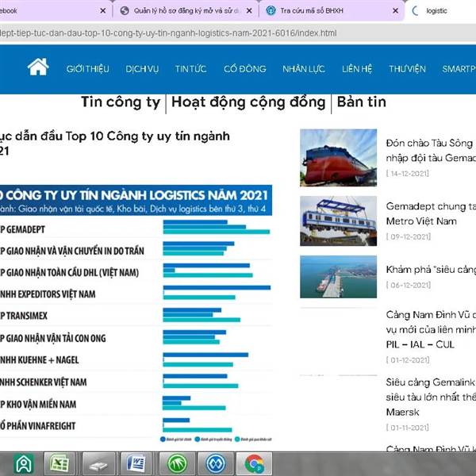Image resolution: width=476 pixels, height=476 pixels.
Task: Open the LIÊN HỆ menu
Action: (x=357, y=69)
